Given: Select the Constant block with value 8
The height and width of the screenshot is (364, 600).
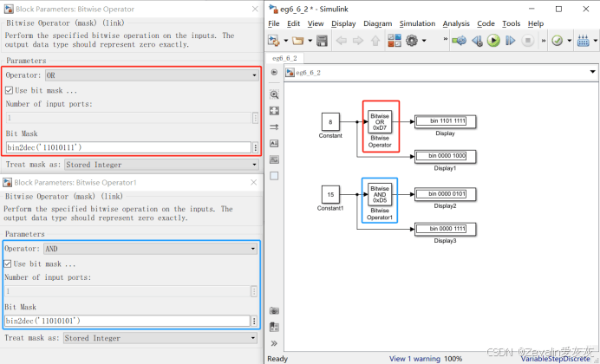Looking at the screenshot, I should coord(330,122).
